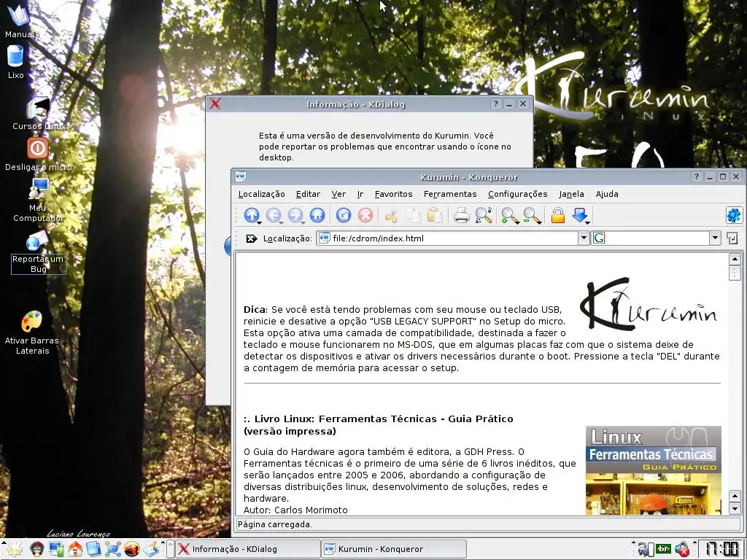Click the Página carregada status bar text

[x=275, y=524]
